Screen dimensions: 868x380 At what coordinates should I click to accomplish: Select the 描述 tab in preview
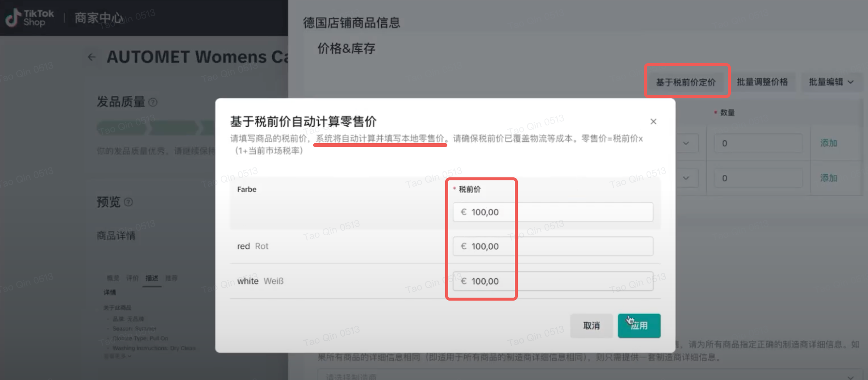click(x=152, y=278)
